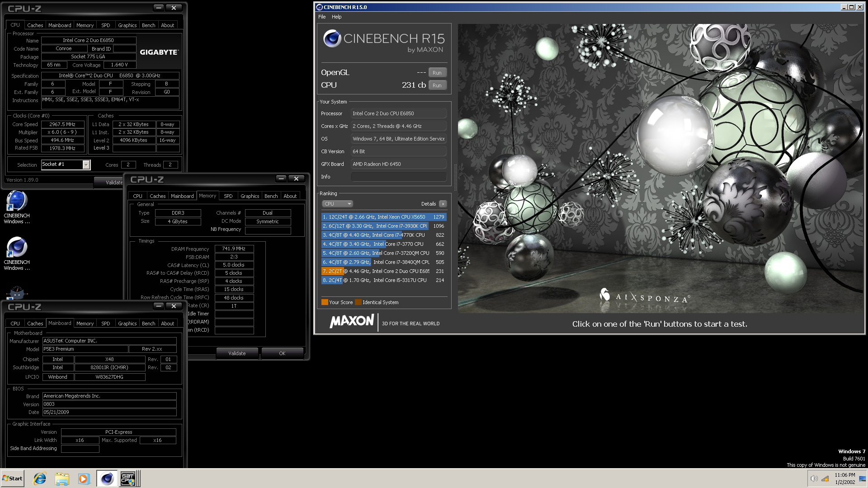The width and height of the screenshot is (868, 488).
Task: Select ranking row 8 Core i5-3317U
Action: point(384,280)
